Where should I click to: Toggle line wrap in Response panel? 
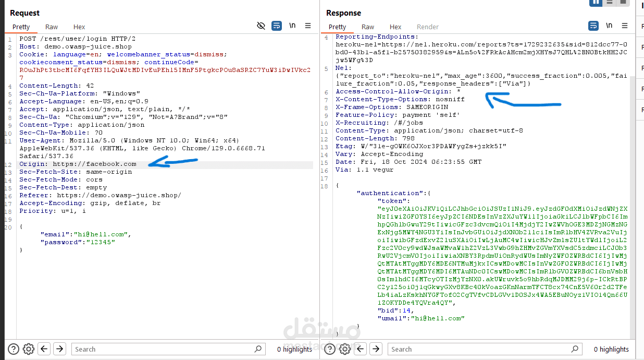(593, 26)
